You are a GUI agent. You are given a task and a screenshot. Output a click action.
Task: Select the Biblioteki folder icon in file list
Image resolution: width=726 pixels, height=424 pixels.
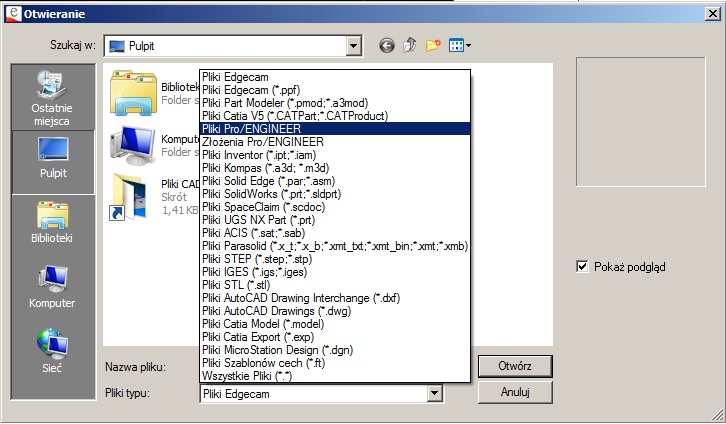pyautogui.click(x=133, y=93)
